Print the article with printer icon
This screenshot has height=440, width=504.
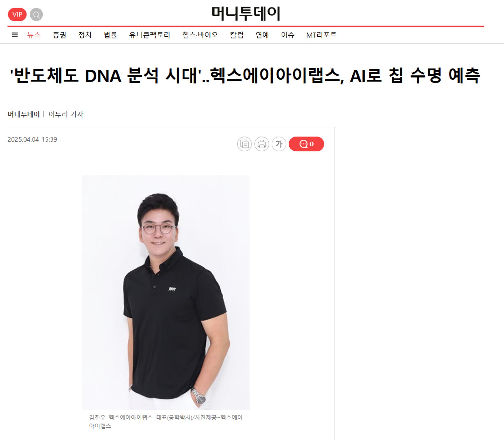coord(262,144)
